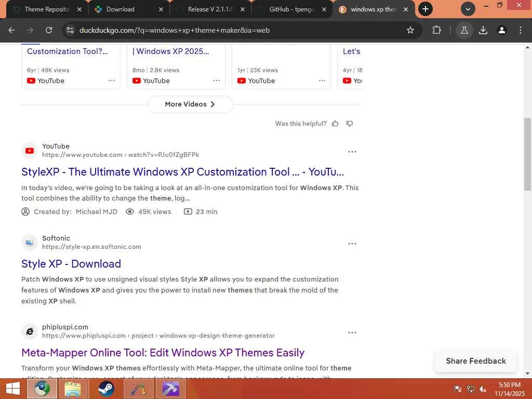Open options for the 49K views video card

112,81
